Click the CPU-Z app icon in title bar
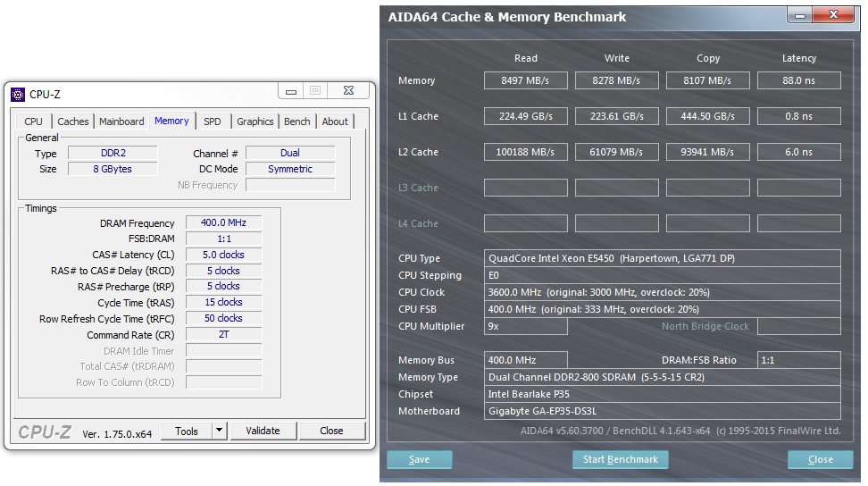The height and width of the screenshot is (486, 868). (x=18, y=95)
